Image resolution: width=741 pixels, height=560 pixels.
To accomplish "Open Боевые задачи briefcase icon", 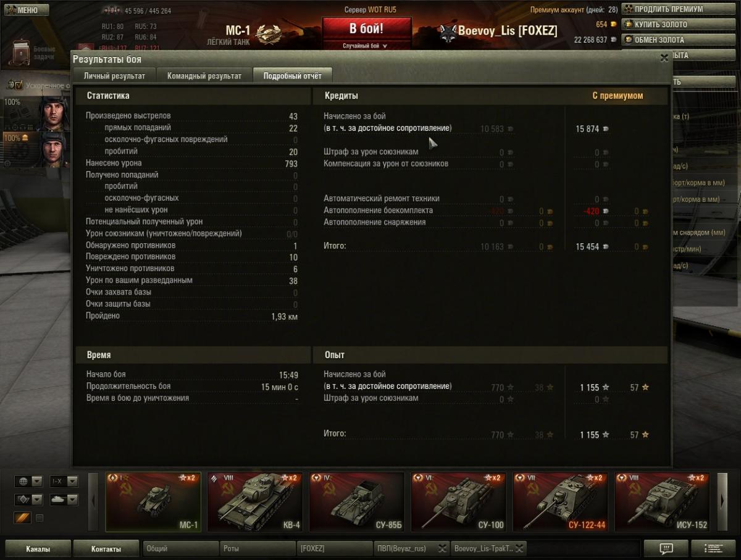I will click(x=20, y=54).
